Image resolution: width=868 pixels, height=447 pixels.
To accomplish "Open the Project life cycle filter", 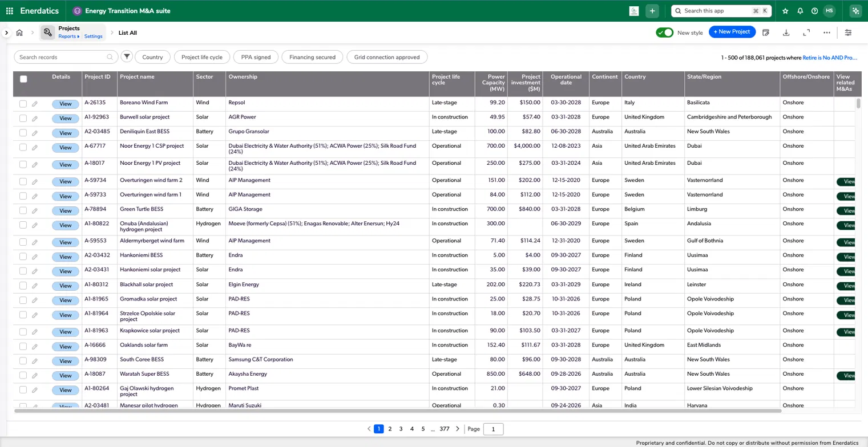I will click(202, 57).
